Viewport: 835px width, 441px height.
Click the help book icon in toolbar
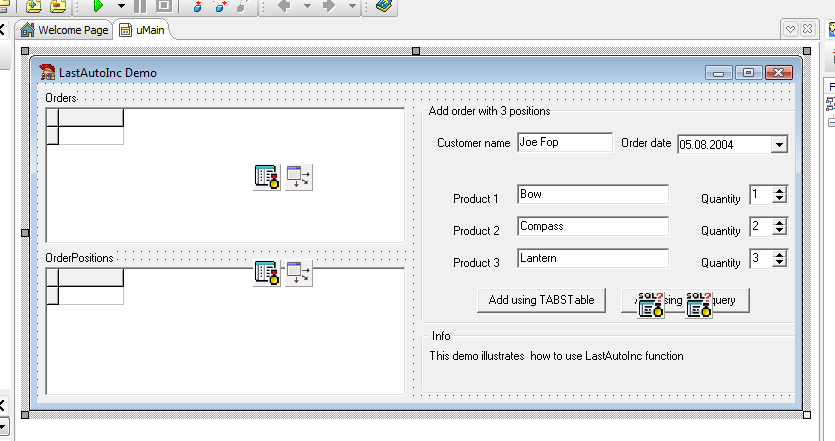384,6
